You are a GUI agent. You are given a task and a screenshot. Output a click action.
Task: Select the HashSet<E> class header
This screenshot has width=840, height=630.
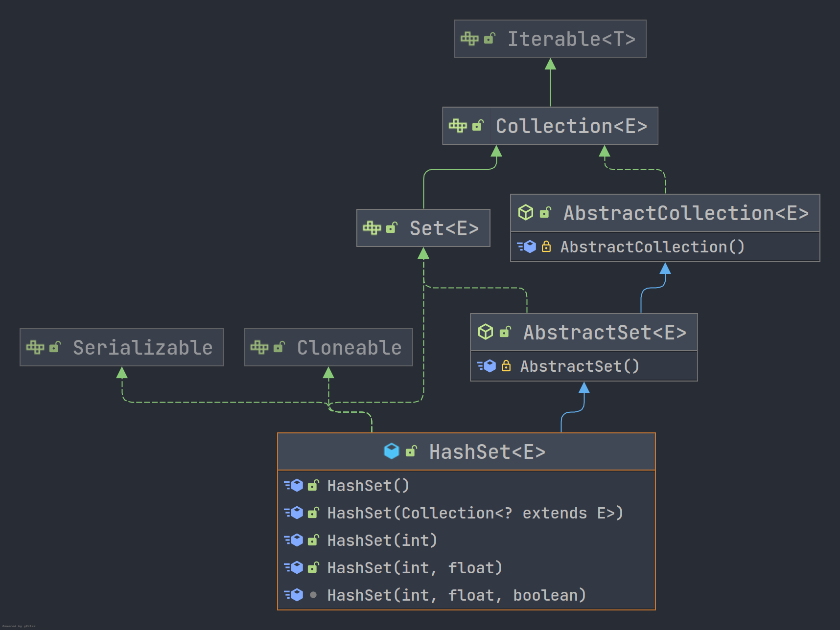pos(467,451)
